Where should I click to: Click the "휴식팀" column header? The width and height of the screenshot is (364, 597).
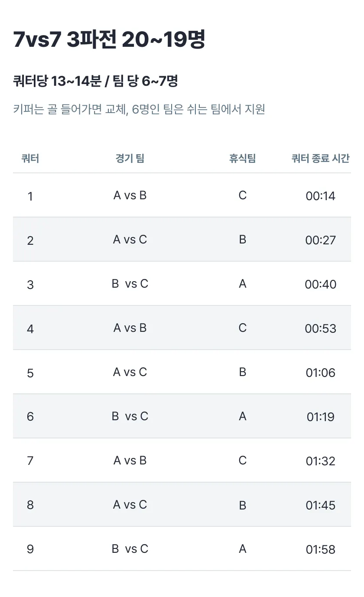pos(242,159)
